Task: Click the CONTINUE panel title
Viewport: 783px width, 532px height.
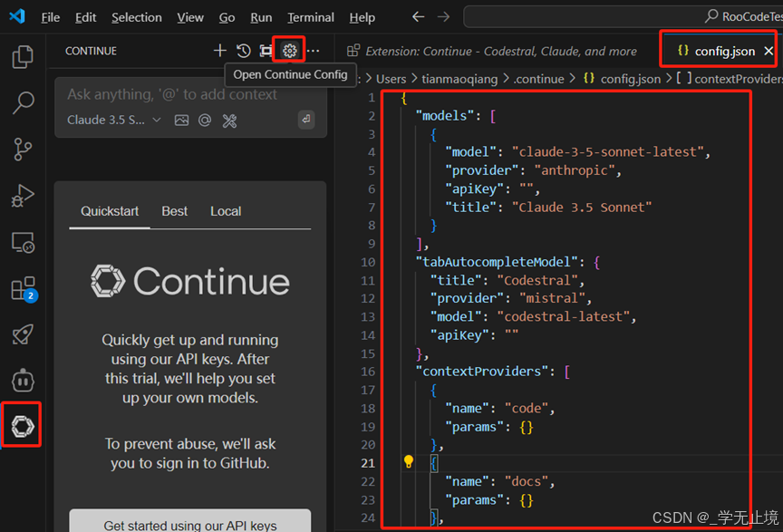Action: pos(91,51)
